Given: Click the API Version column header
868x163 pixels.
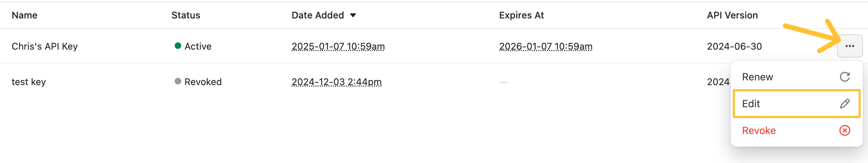Looking at the screenshot, I should [x=732, y=15].
